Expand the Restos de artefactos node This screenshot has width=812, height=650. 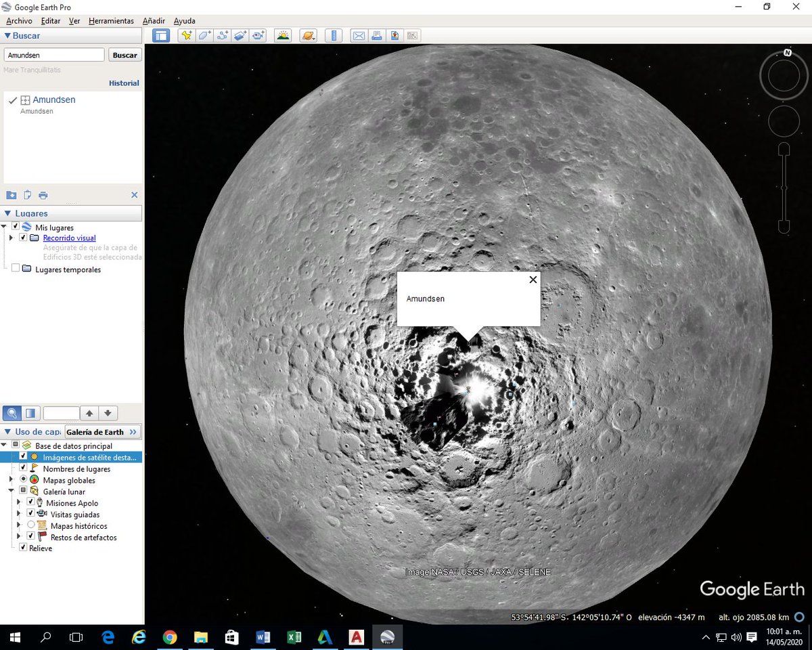pyautogui.click(x=19, y=536)
